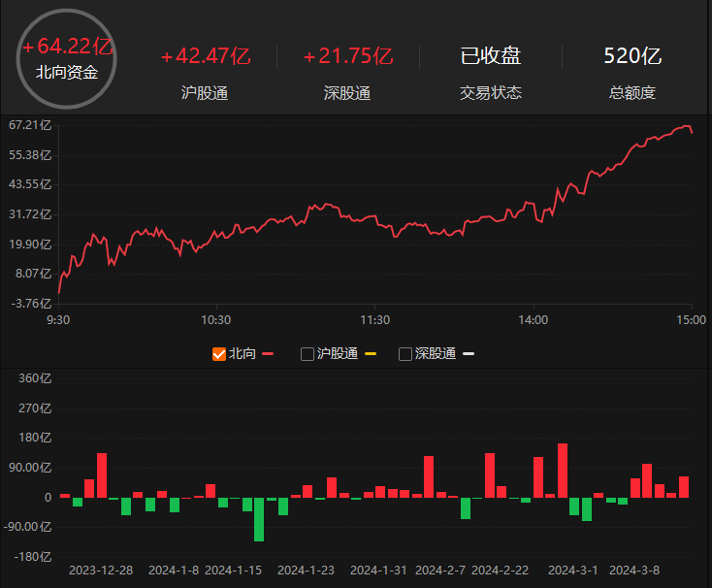
Task: Select the +42.47亿 沪股通 value
Action: pyautogui.click(x=206, y=56)
